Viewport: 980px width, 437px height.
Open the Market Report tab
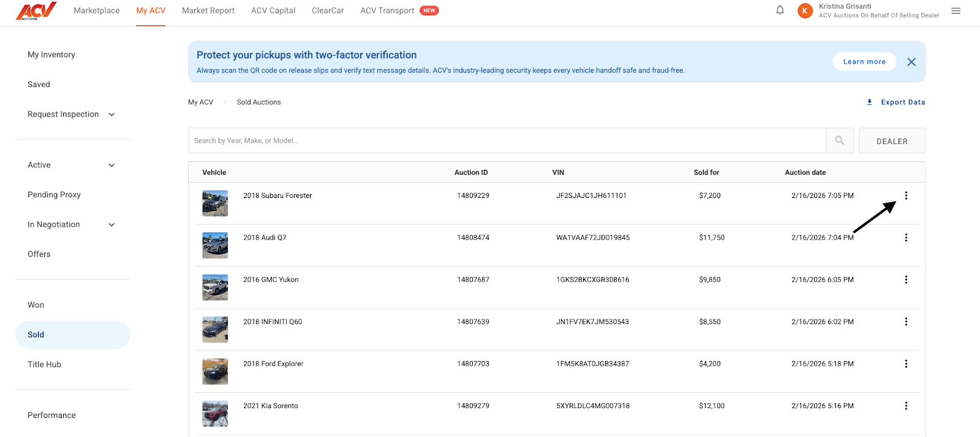208,10
